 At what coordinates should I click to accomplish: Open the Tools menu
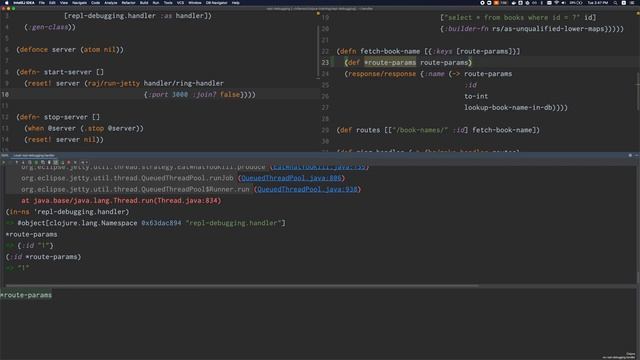pos(168,3)
